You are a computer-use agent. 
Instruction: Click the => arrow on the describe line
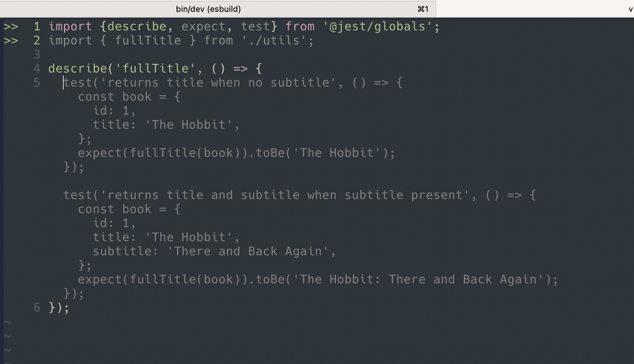click(x=240, y=69)
